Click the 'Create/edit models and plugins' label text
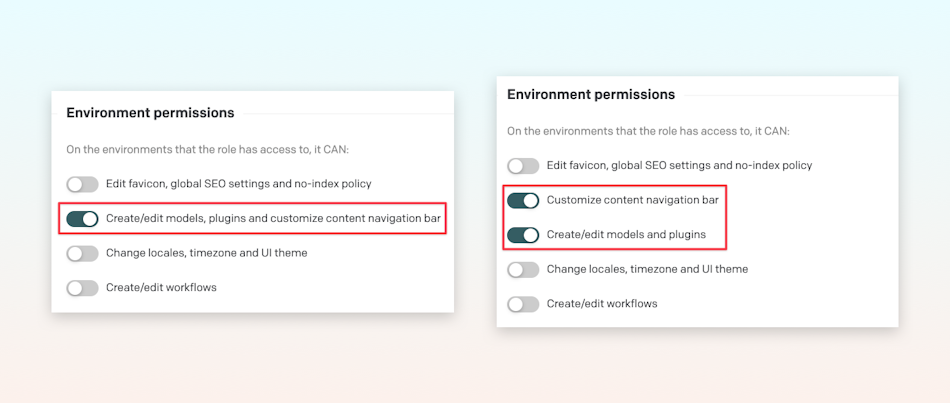This screenshot has height=403, width=950. pos(626,235)
